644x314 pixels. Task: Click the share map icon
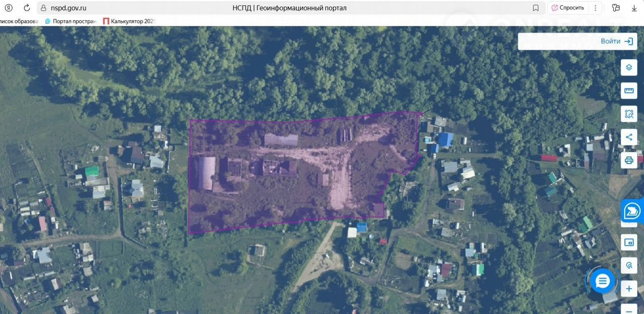[x=629, y=137]
